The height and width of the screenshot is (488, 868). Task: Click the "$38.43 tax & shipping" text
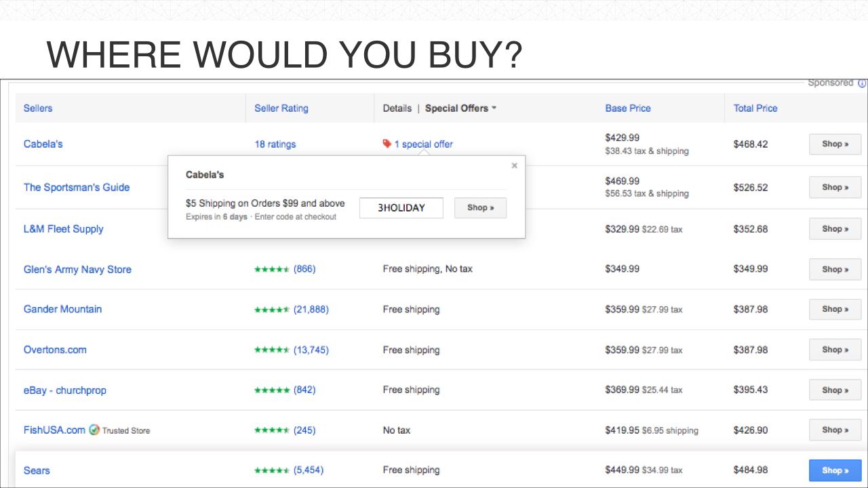(647, 151)
